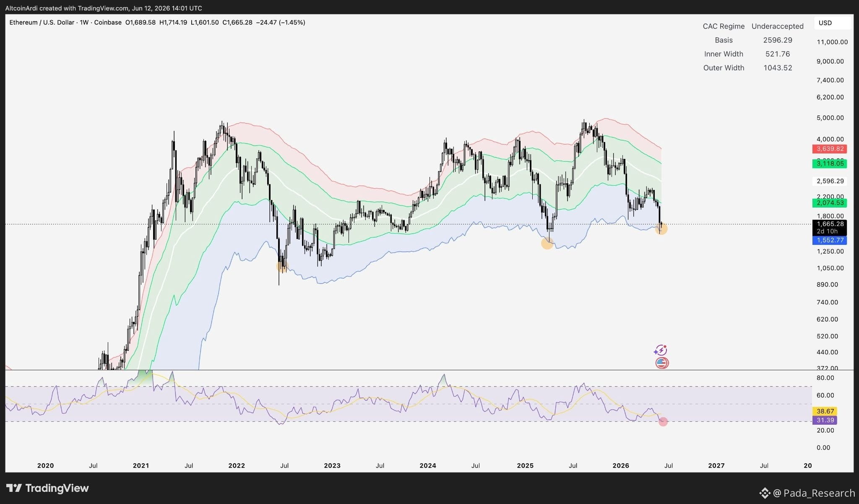859x504 pixels.
Task: Click 440.00 on the price scale
Action: [x=827, y=352]
